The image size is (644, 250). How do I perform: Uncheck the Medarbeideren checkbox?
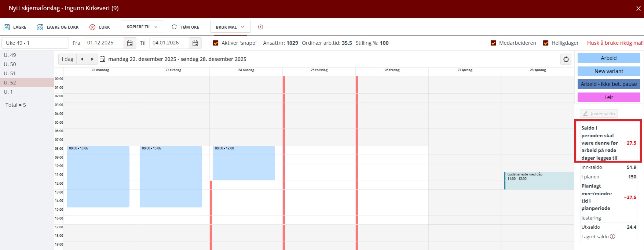493,43
